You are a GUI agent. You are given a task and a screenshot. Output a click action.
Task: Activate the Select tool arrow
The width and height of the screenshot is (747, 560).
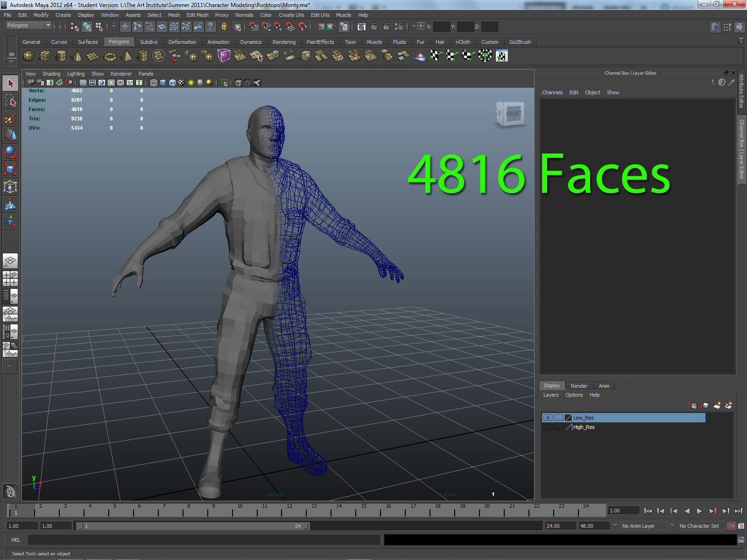10,84
